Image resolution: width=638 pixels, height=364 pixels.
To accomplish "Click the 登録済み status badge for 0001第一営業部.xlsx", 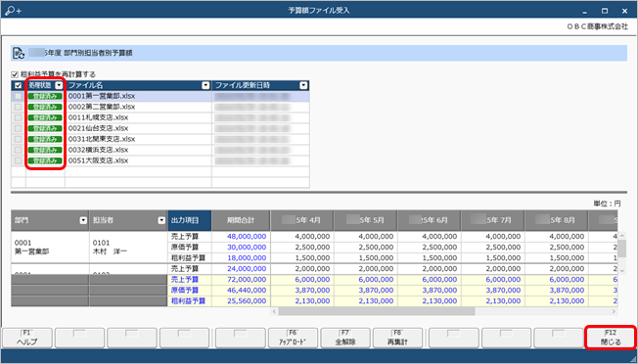I will click(x=45, y=97).
